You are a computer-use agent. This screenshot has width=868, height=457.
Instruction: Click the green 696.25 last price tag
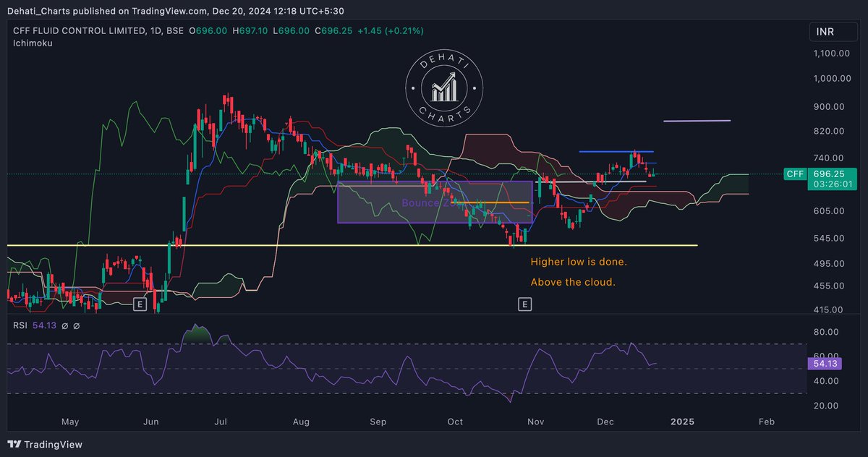(x=831, y=174)
